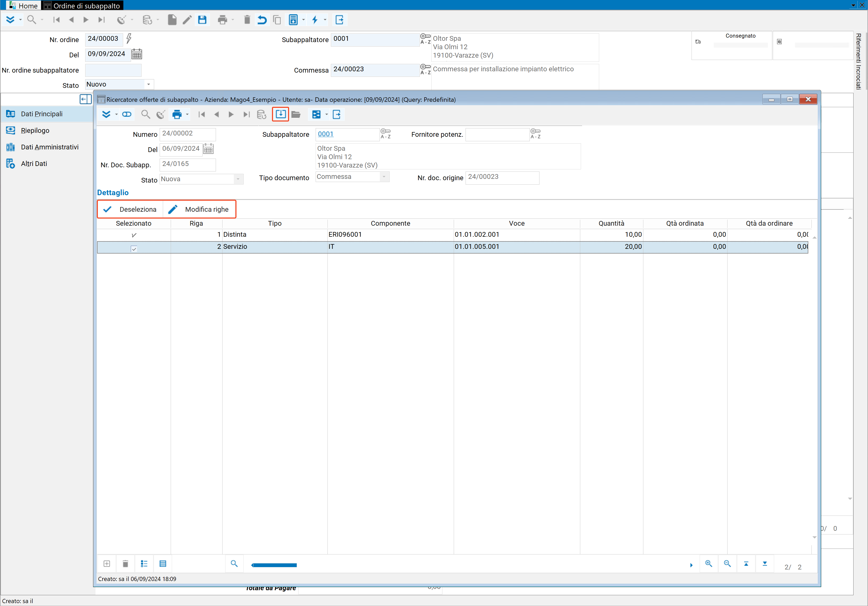Click the link chain icon in Ricercatore toolbar
868x606 pixels.
tap(127, 114)
